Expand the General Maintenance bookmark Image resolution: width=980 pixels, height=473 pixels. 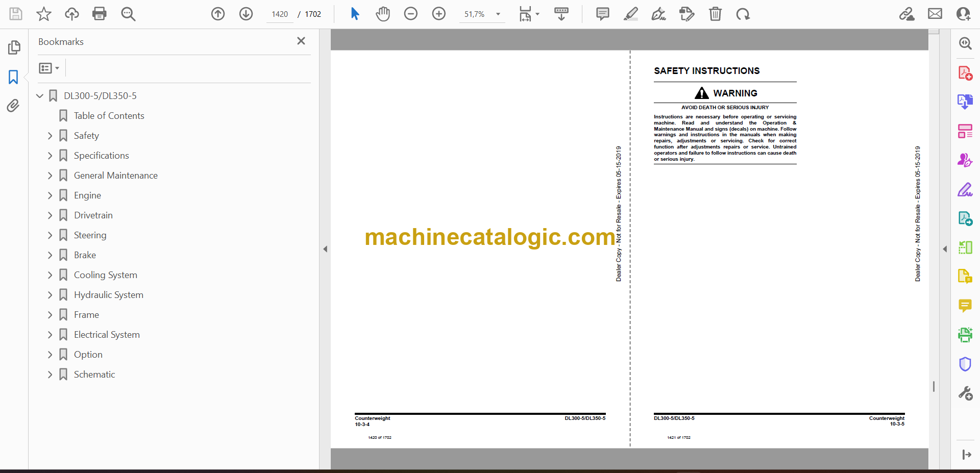coord(50,176)
